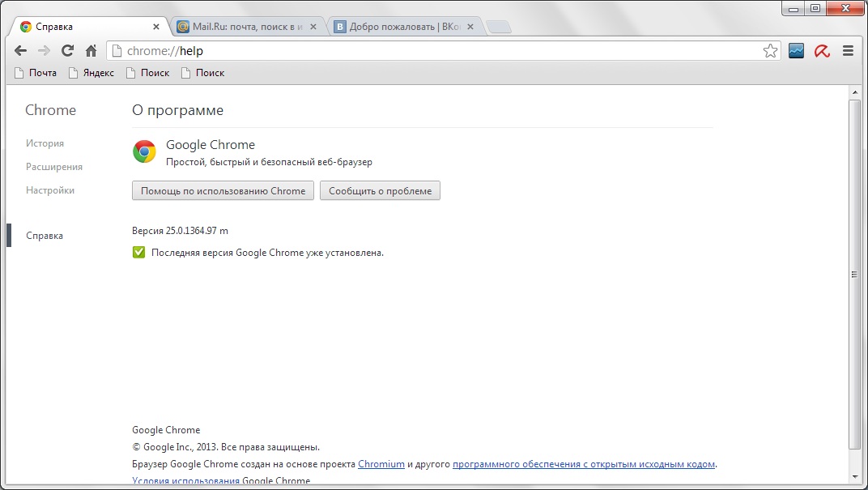This screenshot has height=490, width=868.
Task: Switch to the Mail.Ru tab
Action: 247,27
